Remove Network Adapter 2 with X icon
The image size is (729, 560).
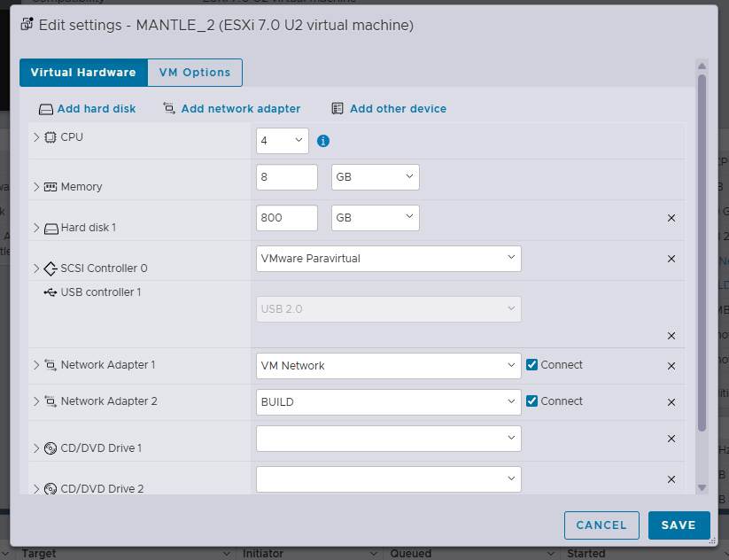click(x=671, y=402)
